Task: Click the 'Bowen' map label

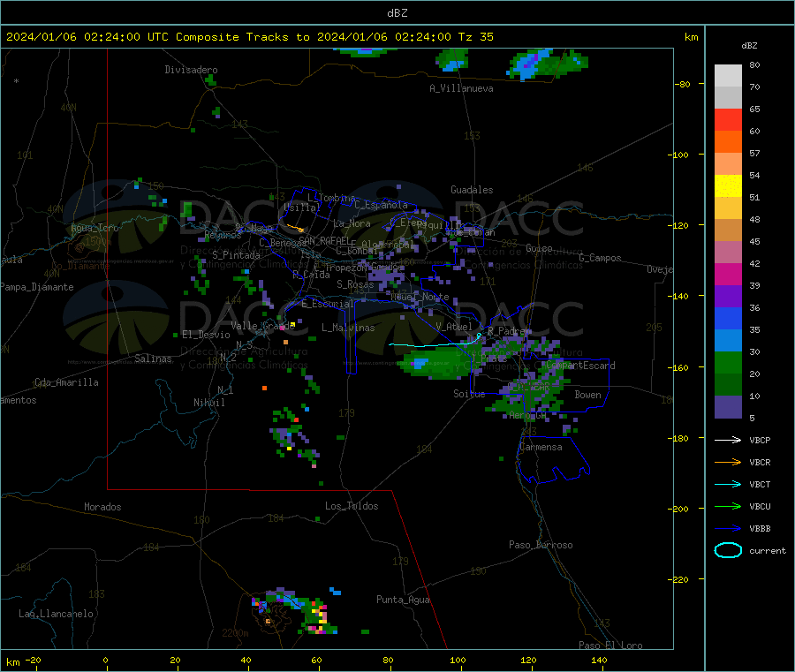Action: [x=587, y=395]
